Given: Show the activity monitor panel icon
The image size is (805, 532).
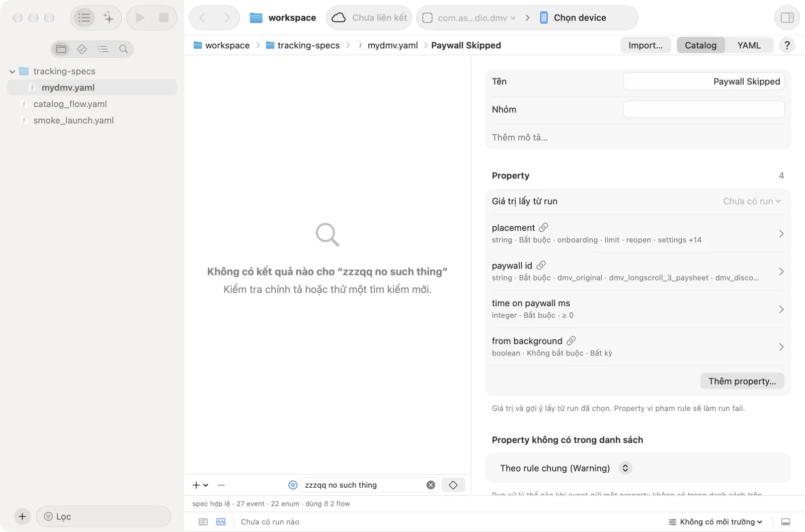Looking at the screenshot, I should pyautogui.click(x=221, y=522).
